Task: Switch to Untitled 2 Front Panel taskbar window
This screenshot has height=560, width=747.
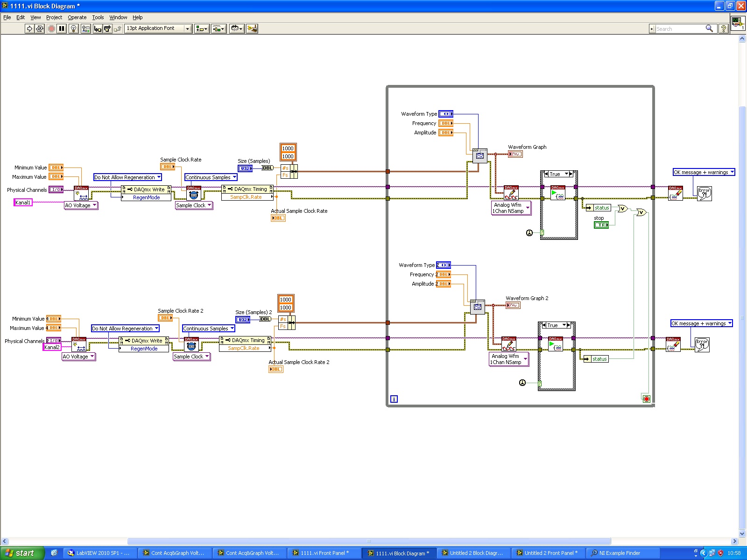Action: [548, 553]
